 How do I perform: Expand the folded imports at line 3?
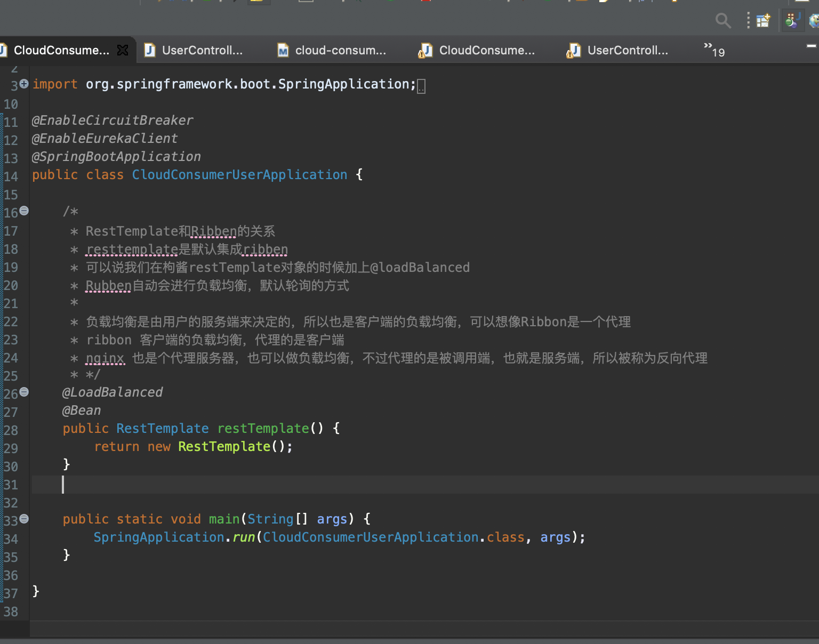coord(24,84)
